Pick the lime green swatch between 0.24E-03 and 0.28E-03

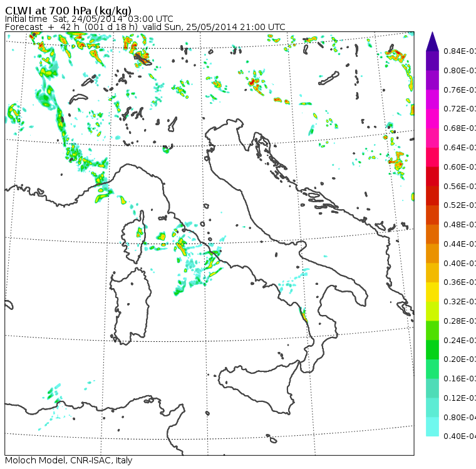[x=432, y=331]
